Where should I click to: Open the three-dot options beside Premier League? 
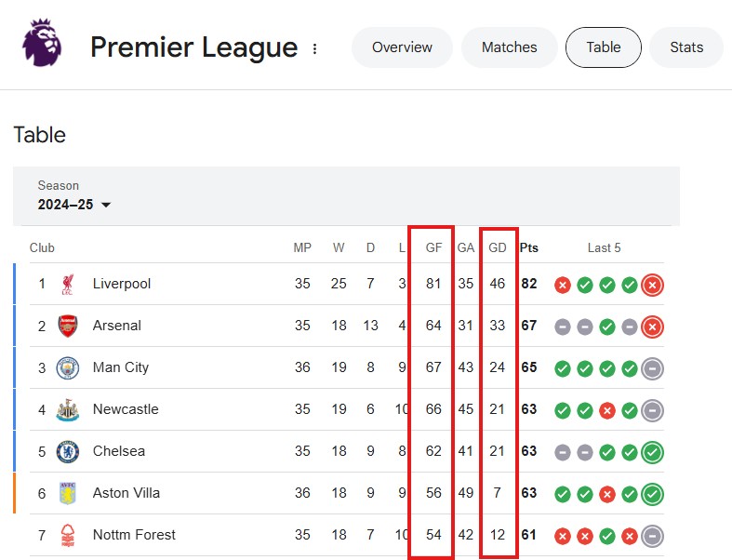tap(314, 48)
